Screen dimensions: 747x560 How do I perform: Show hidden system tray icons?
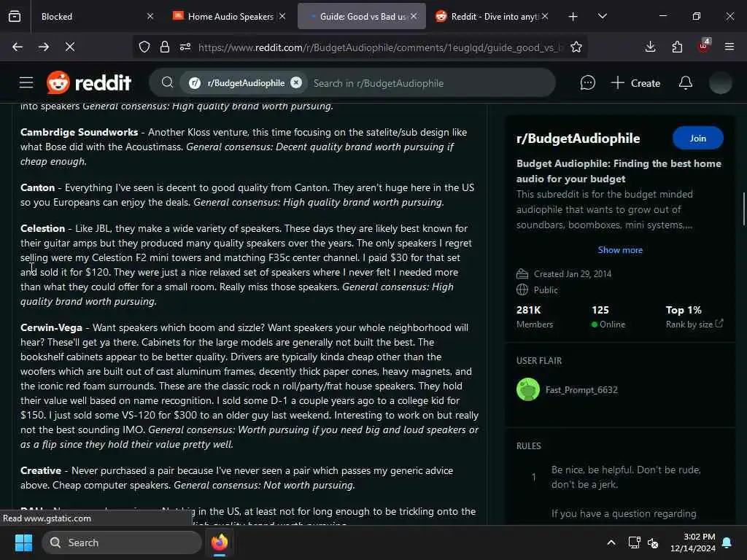tap(611, 542)
